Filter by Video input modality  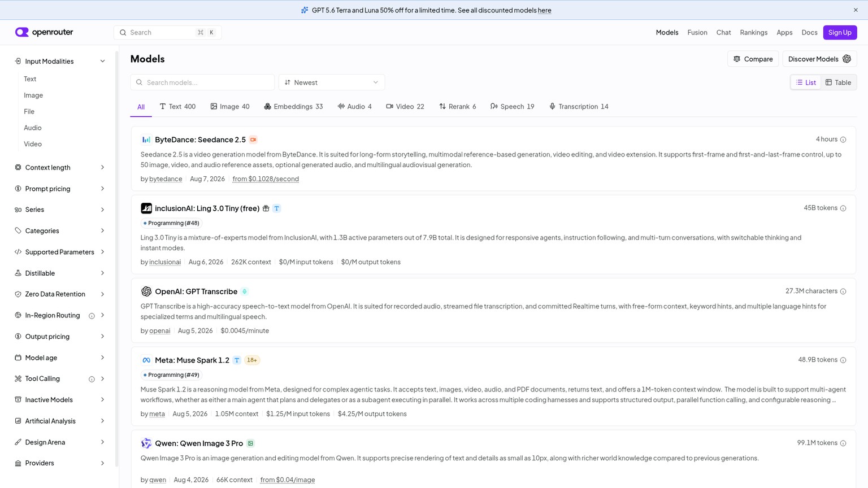[x=33, y=144]
